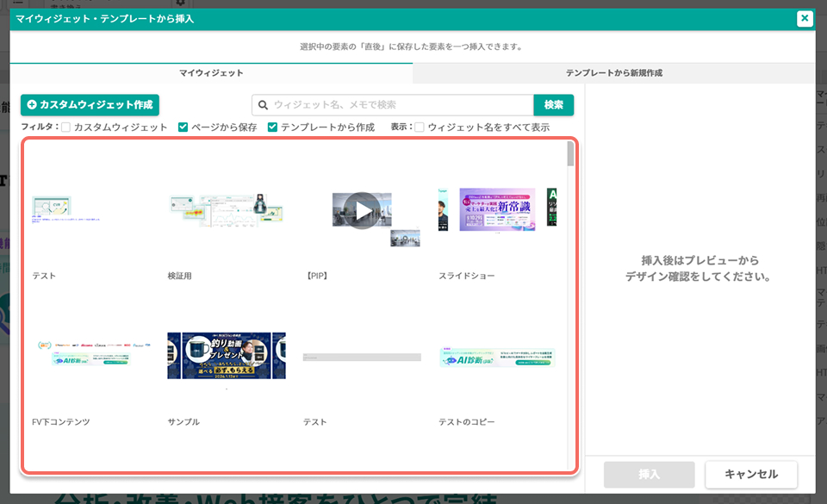
Task: Click the widget list scrollbar handle
Action: pos(570,154)
